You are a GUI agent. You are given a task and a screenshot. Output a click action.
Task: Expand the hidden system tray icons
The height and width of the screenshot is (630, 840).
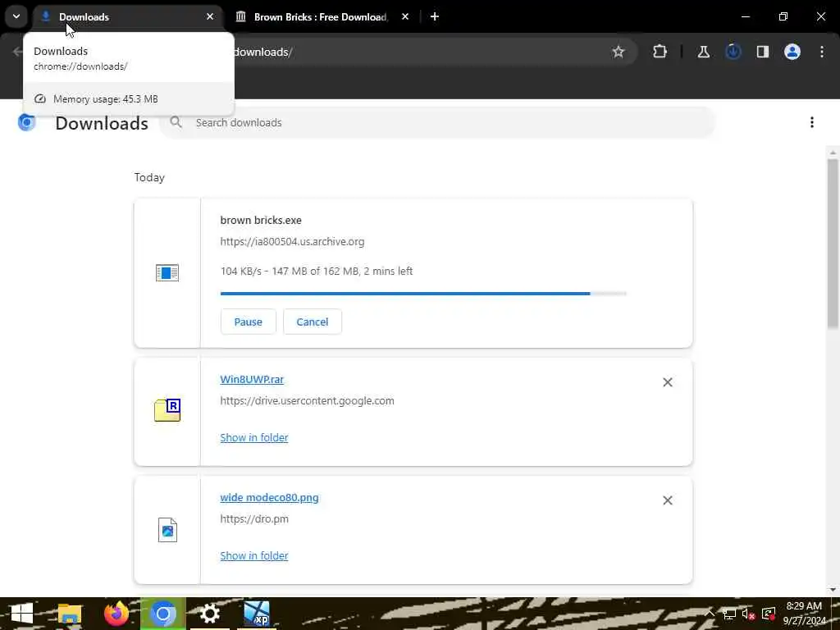click(710, 614)
